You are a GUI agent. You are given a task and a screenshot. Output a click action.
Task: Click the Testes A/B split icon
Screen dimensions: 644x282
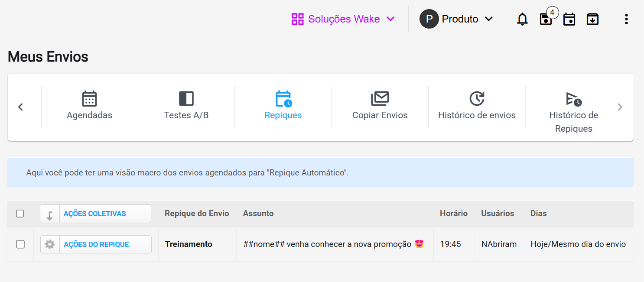pyautogui.click(x=186, y=99)
